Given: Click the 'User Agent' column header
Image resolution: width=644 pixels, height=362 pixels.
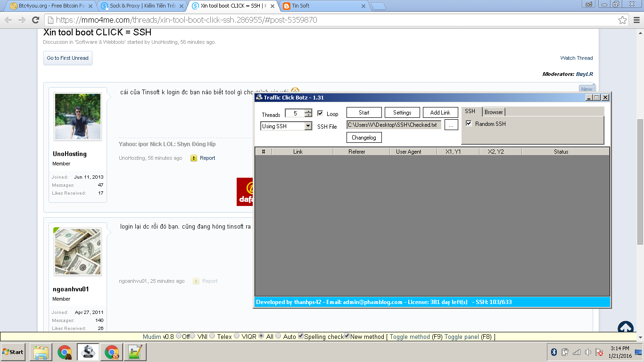Looking at the screenshot, I should pyautogui.click(x=409, y=152).
